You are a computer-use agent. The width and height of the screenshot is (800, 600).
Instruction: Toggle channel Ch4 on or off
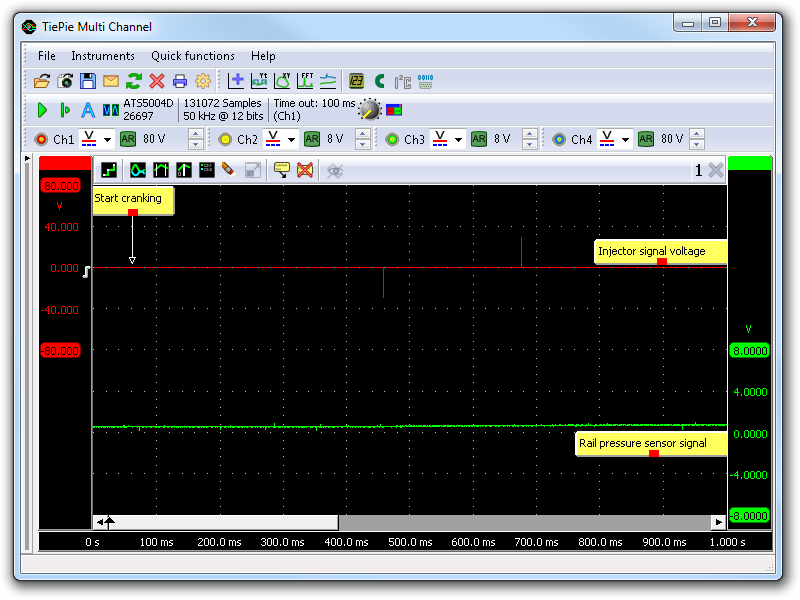click(x=559, y=139)
